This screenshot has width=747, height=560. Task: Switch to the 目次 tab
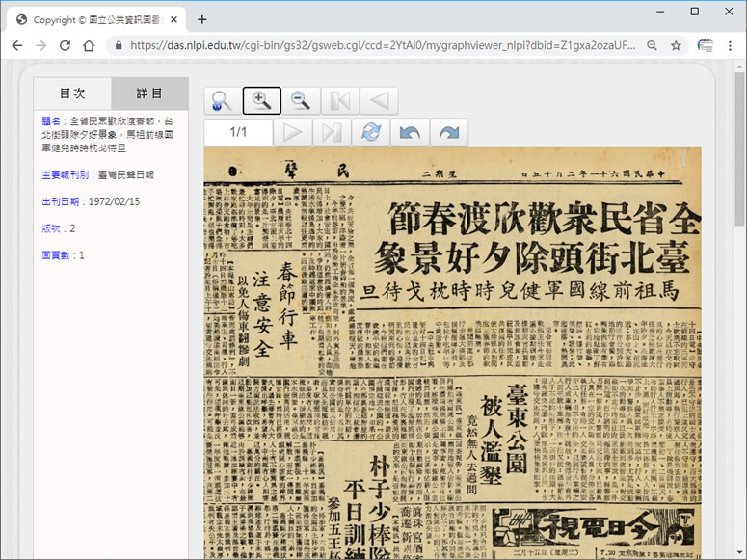[72, 93]
